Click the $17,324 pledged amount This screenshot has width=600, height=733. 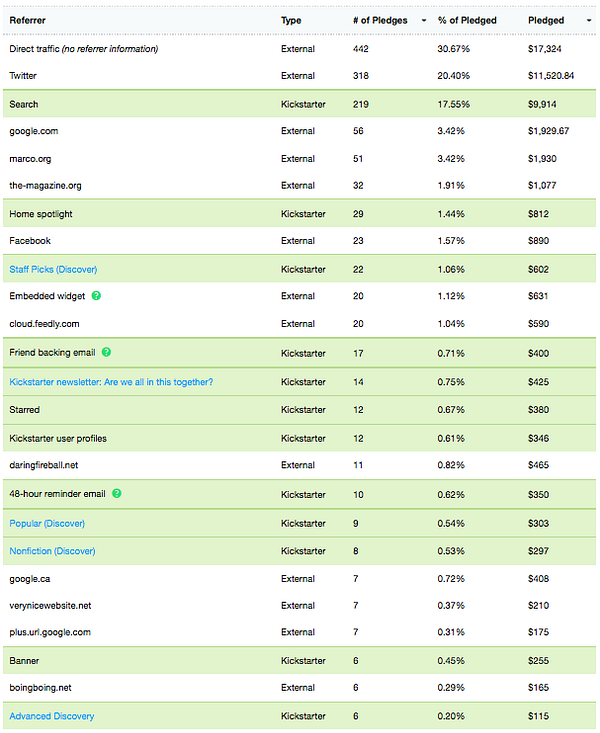pos(544,49)
